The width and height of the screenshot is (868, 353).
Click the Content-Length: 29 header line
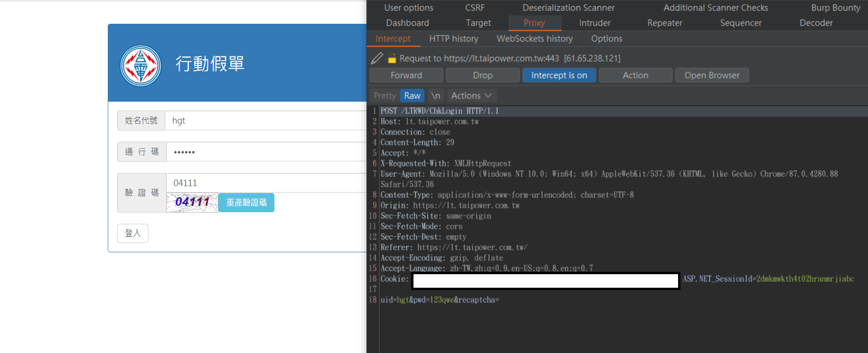click(x=417, y=143)
